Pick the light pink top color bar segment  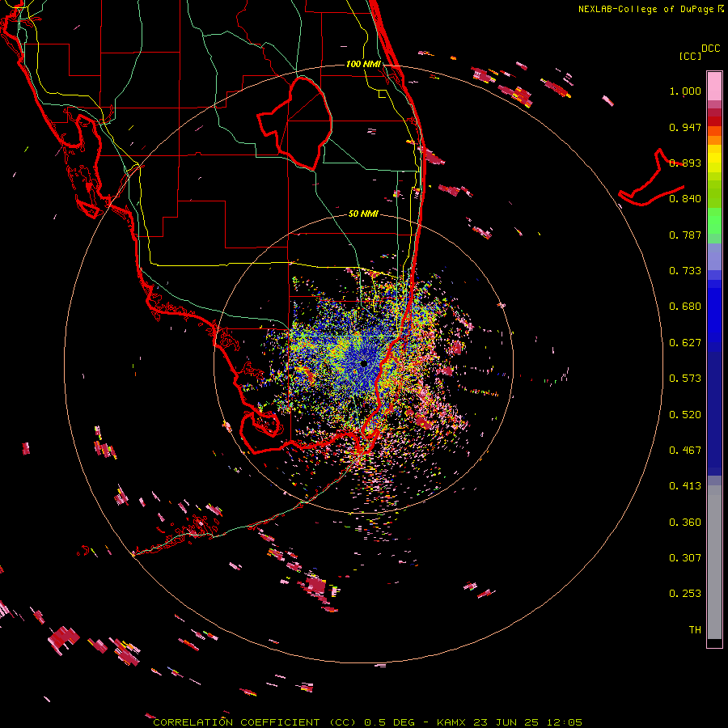point(714,86)
